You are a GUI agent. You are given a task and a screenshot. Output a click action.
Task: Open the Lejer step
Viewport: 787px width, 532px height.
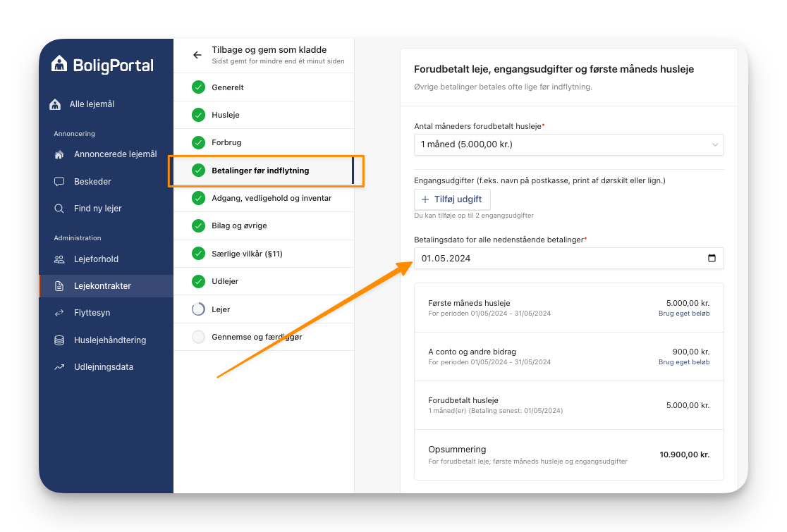tap(264, 309)
